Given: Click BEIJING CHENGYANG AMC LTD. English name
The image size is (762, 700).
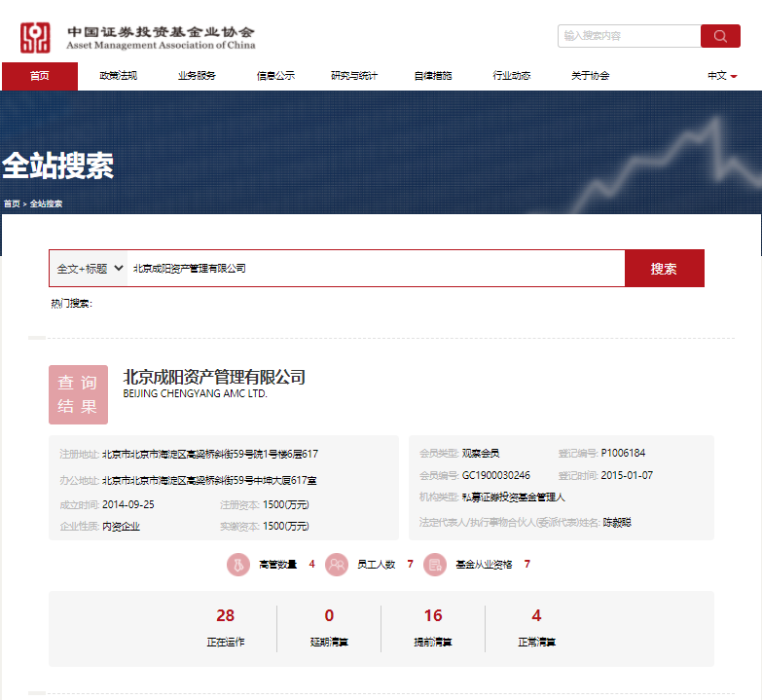Looking at the screenshot, I should (x=196, y=393).
